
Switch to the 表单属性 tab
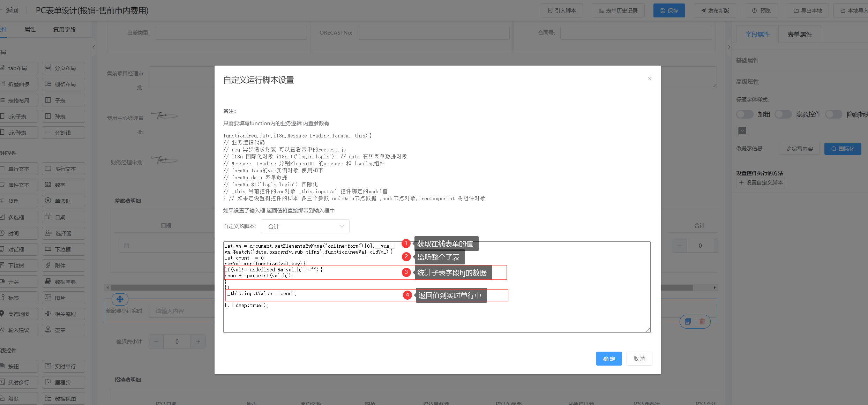[799, 35]
